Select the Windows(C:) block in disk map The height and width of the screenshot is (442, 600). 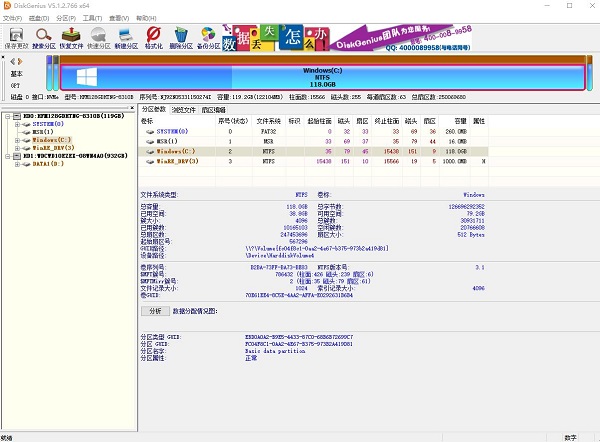coord(323,77)
